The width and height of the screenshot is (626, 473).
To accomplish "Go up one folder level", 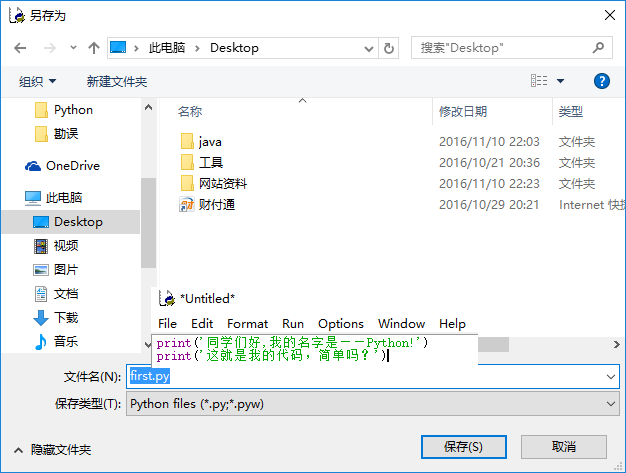I will [94, 48].
